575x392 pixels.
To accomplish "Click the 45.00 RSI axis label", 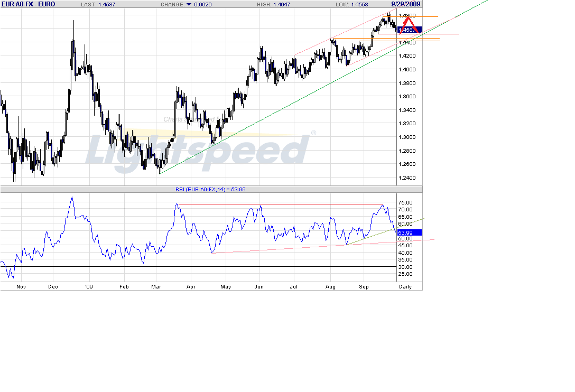I will pos(405,245).
